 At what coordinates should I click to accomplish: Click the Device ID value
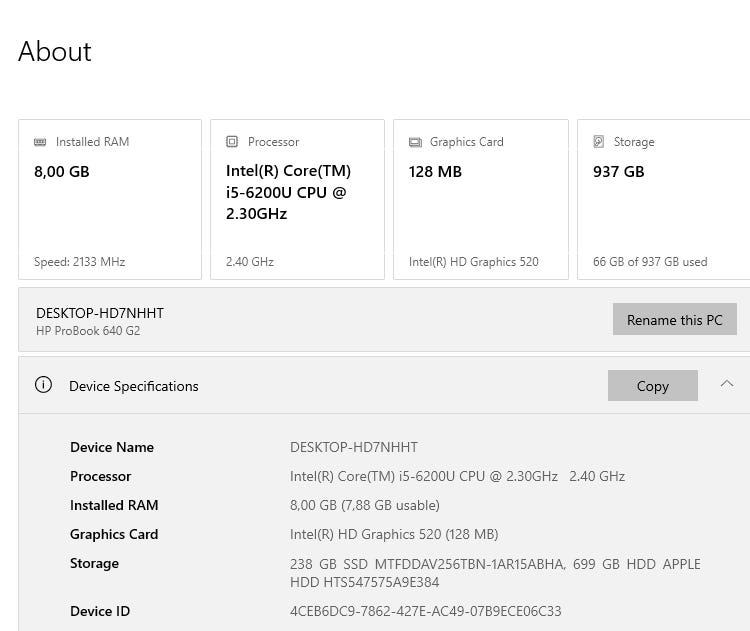point(425,611)
